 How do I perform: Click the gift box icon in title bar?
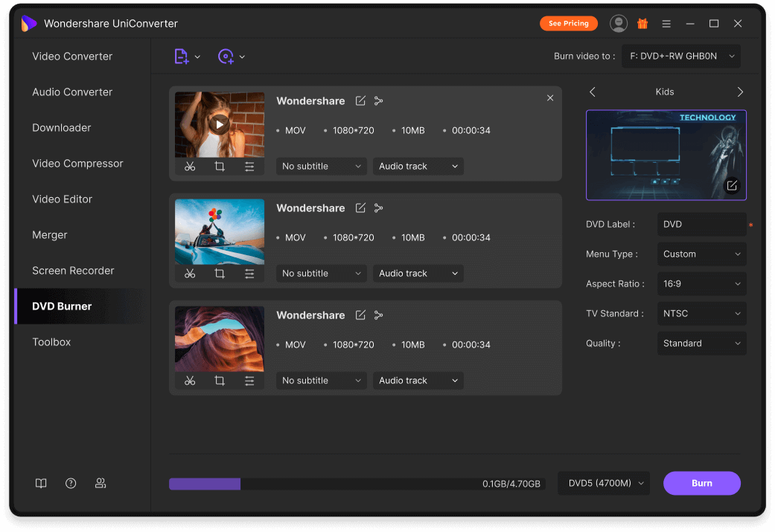tap(642, 24)
